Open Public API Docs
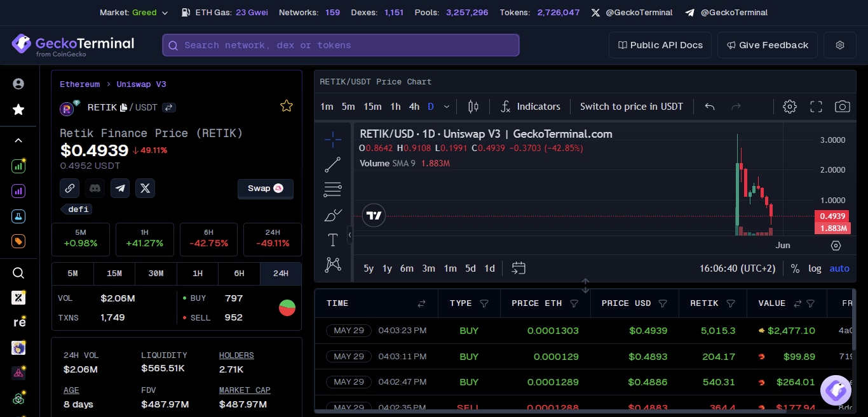This screenshot has width=868, height=417. (x=660, y=45)
